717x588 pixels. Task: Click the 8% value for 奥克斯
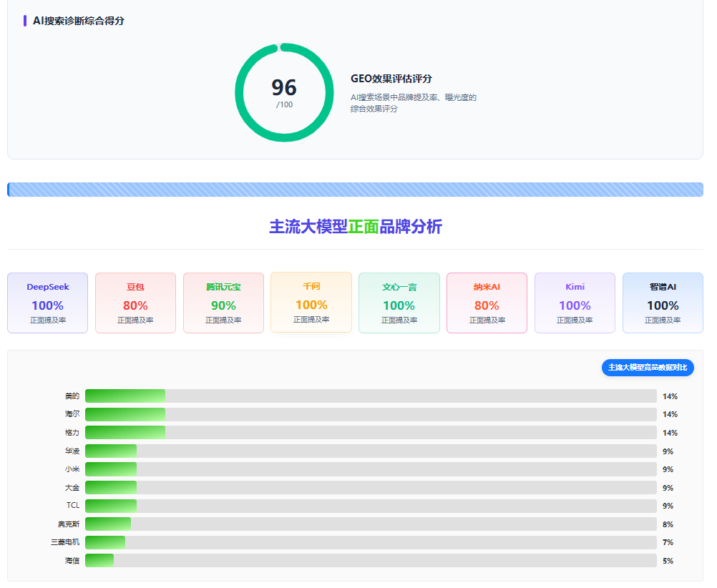point(668,524)
